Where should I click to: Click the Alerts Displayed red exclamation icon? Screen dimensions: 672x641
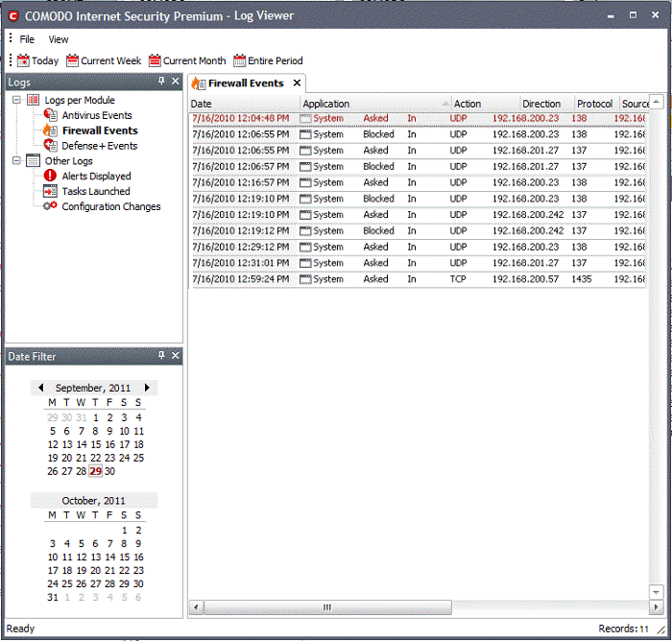[x=50, y=176]
